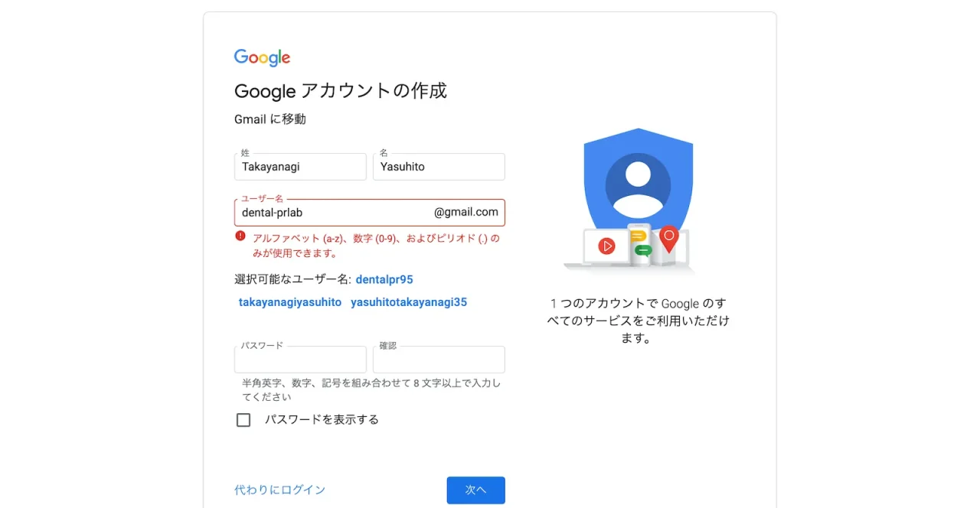Viewport: 980px width, 508px height.
Task: Click the 名 field containing Yasuhito
Action: click(x=439, y=166)
